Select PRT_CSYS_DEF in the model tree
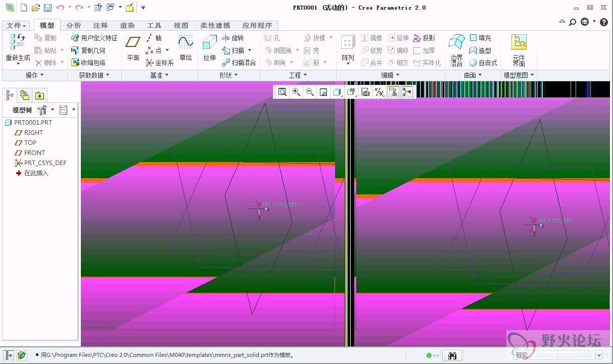This screenshot has height=364, width=613. pyautogui.click(x=40, y=163)
